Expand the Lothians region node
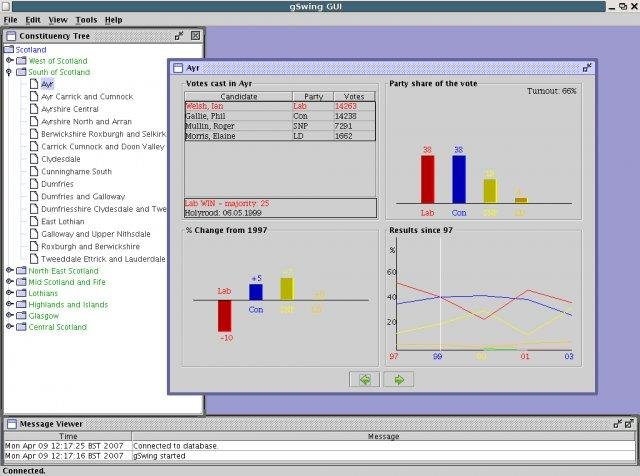This screenshot has height=476, width=640. click(x=9, y=293)
